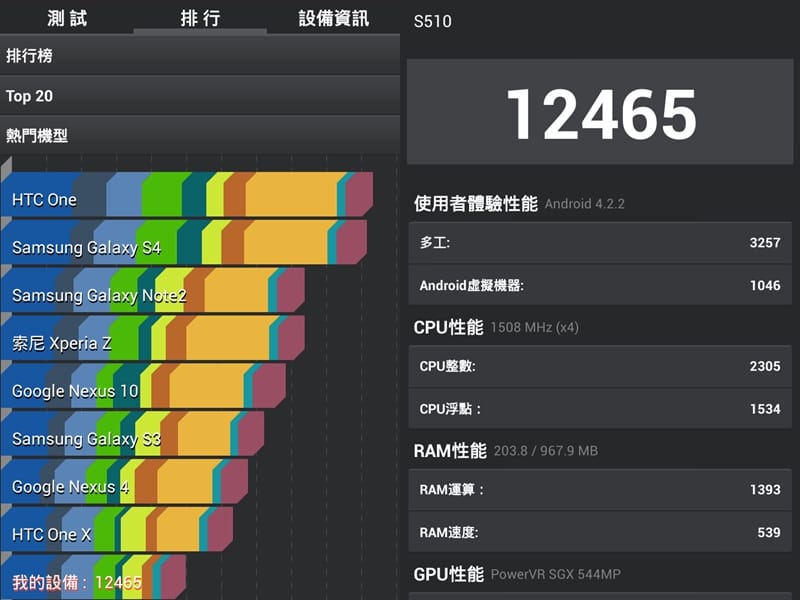Switch to the 設備資訊 tab
Screen dimensions: 800x600
click(x=334, y=18)
